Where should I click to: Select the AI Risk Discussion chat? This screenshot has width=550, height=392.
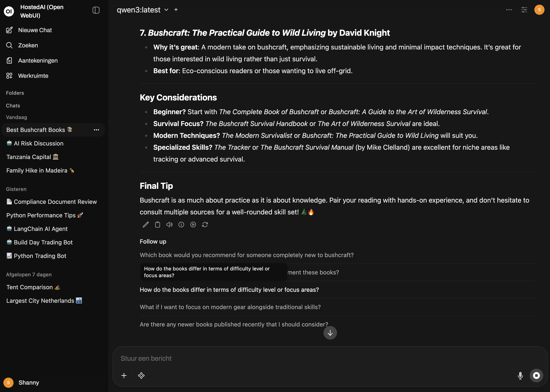click(x=35, y=143)
